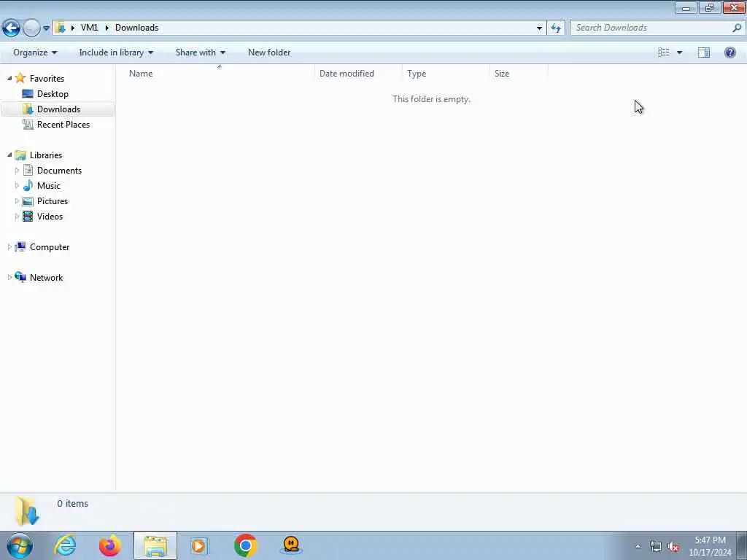
Task: Click the Show desktop button
Action: pyautogui.click(x=742, y=545)
